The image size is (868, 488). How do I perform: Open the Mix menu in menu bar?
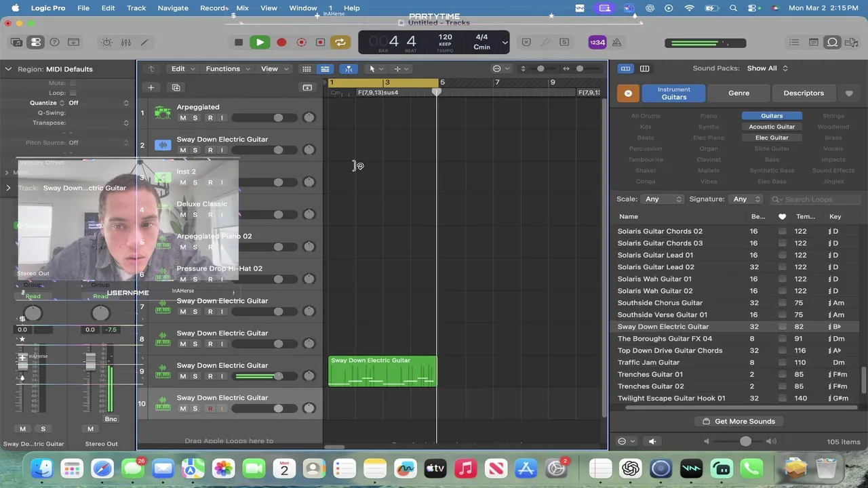pyautogui.click(x=242, y=8)
